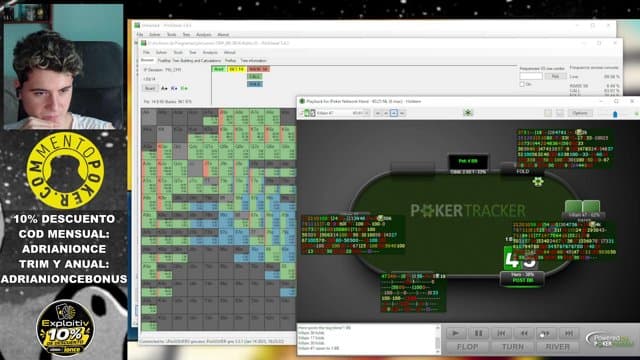The image size is (640, 360).
Task: Click the HUD stats for left seat
Action: [x=353, y=235]
